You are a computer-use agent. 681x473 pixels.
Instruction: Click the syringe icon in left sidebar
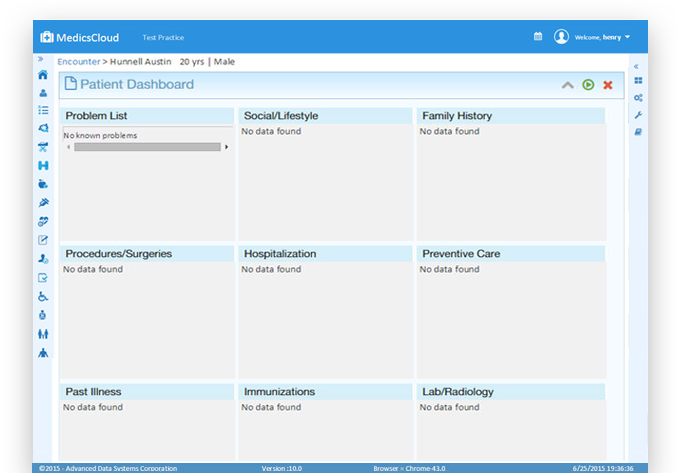click(x=43, y=203)
